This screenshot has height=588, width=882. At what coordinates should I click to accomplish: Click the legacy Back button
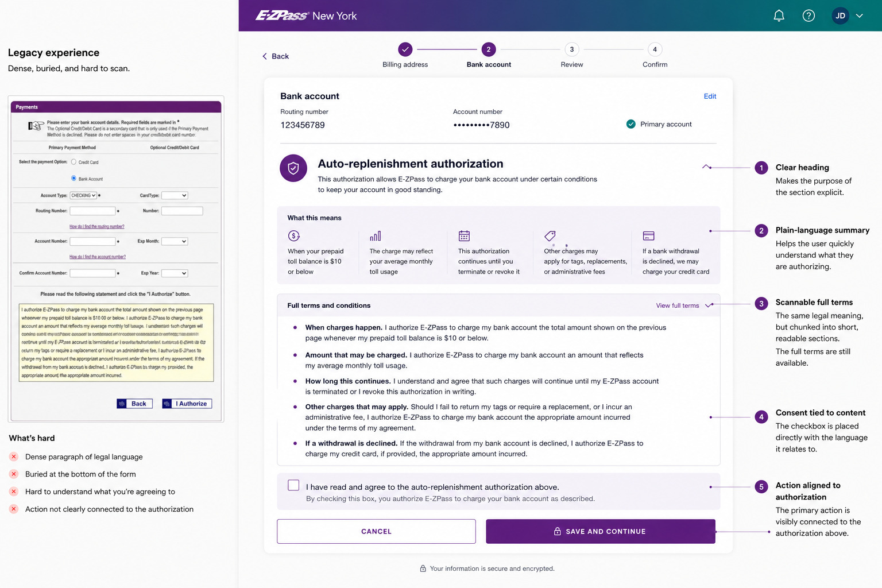pos(135,404)
